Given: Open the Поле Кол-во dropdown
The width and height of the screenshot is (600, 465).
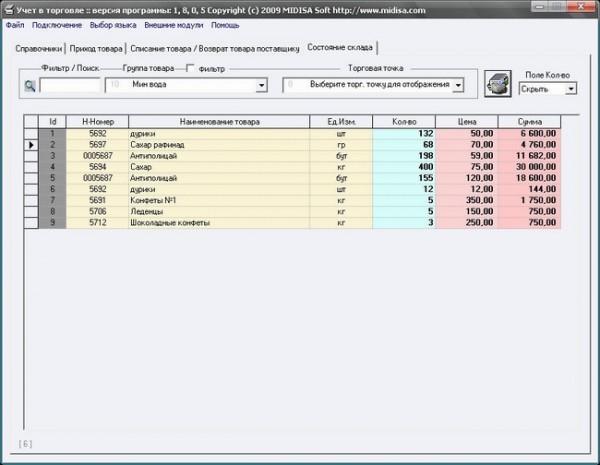Looking at the screenshot, I should click(571, 89).
